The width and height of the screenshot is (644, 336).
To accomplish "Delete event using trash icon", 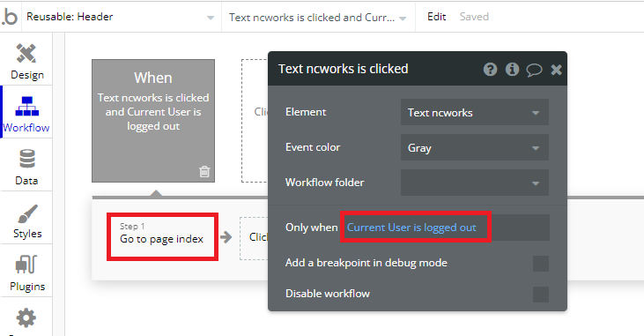I will [x=204, y=171].
